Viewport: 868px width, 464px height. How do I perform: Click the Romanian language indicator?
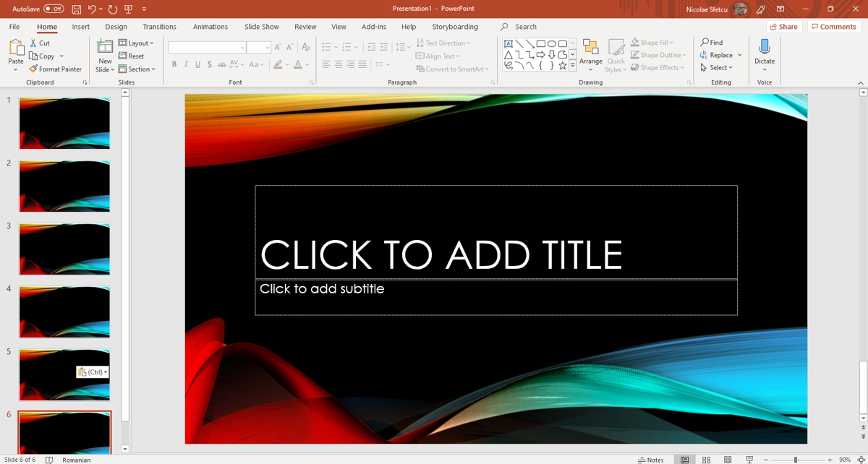click(77, 460)
